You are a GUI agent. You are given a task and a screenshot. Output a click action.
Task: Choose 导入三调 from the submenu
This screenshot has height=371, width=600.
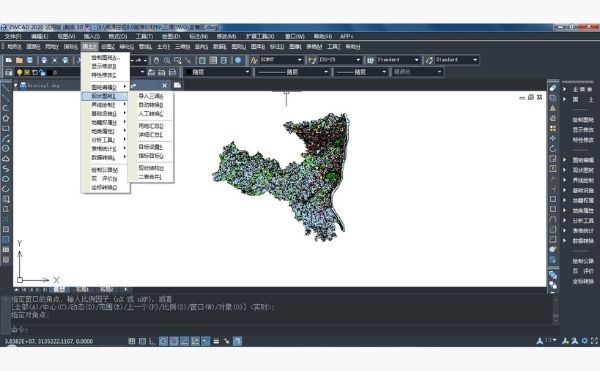[x=151, y=96]
